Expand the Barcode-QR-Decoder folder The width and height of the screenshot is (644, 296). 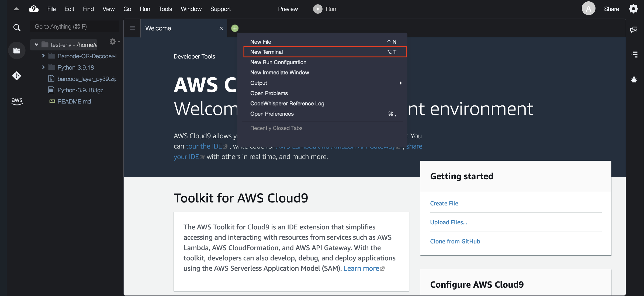click(43, 56)
